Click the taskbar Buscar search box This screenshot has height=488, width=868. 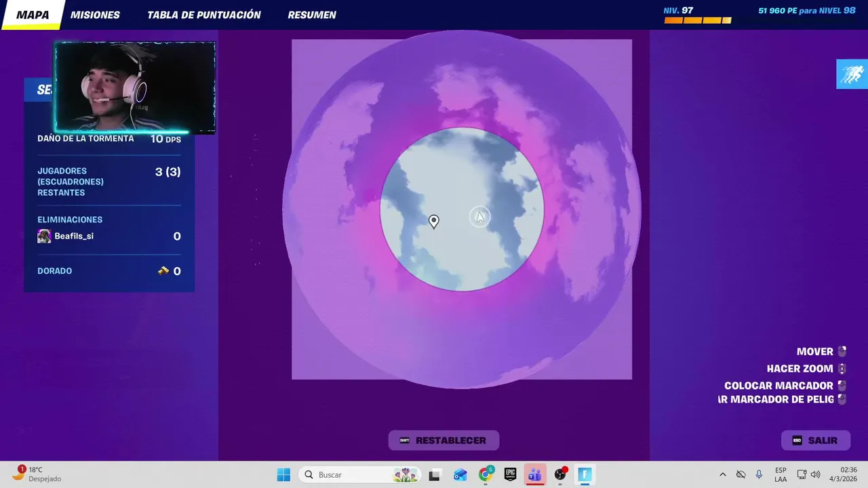(x=360, y=475)
